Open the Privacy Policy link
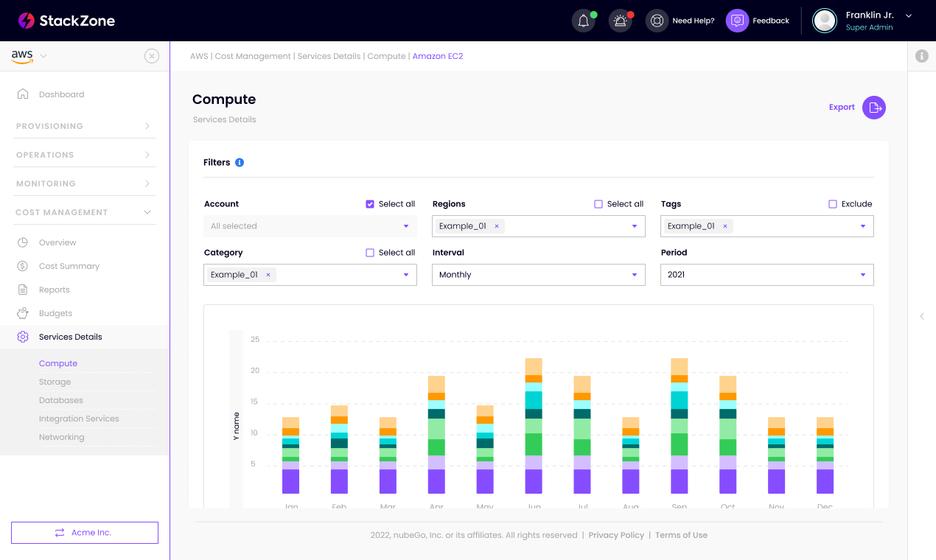Image resolution: width=936 pixels, height=560 pixels. pyautogui.click(x=616, y=535)
